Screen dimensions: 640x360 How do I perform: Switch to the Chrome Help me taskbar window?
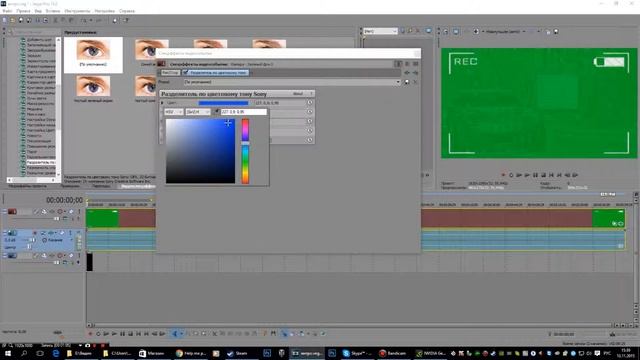click(x=190, y=353)
